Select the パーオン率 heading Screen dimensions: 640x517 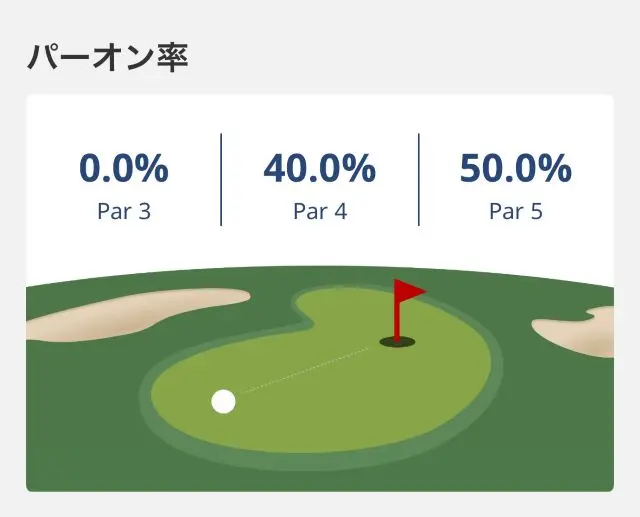[x=107, y=57]
